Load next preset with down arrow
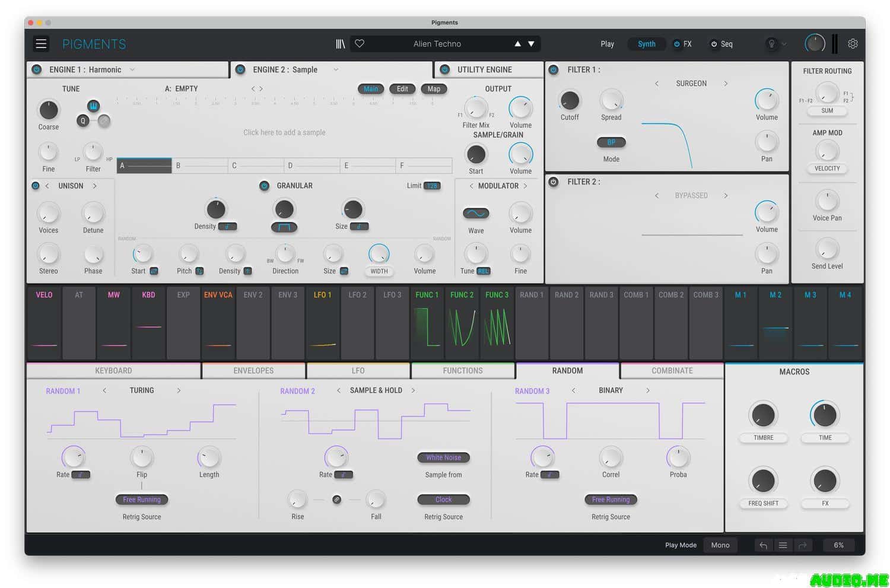The image size is (890, 588). point(531,44)
